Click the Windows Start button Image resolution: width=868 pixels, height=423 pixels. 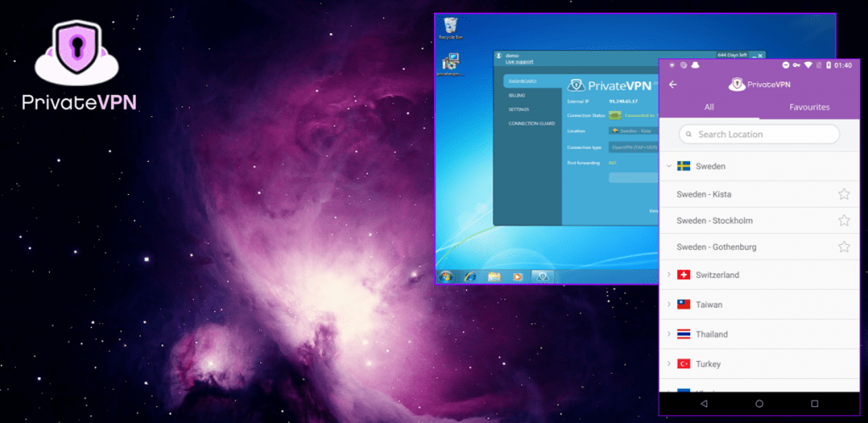click(x=447, y=276)
